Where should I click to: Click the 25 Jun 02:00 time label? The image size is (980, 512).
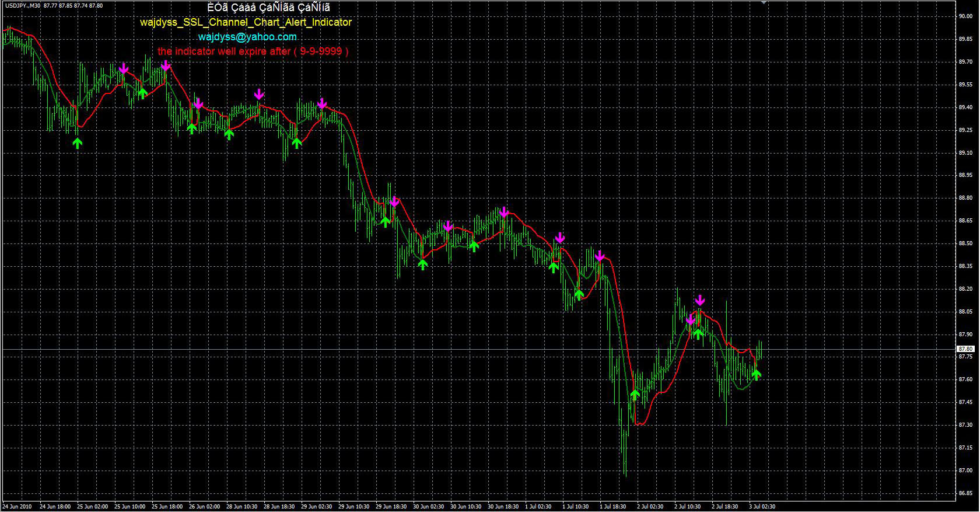92,507
